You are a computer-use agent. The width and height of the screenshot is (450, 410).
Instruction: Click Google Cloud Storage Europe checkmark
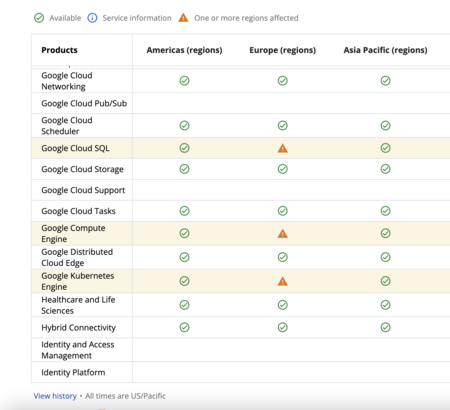(x=283, y=169)
